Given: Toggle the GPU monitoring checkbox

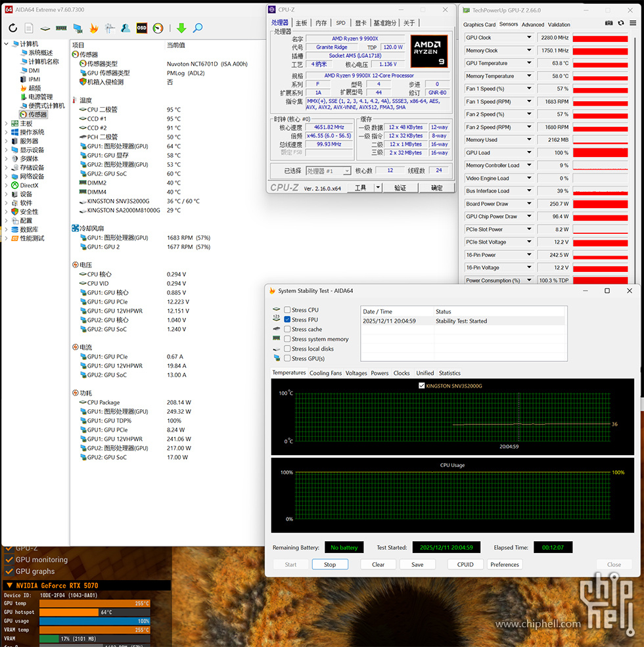Looking at the screenshot, I should tap(9, 560).
